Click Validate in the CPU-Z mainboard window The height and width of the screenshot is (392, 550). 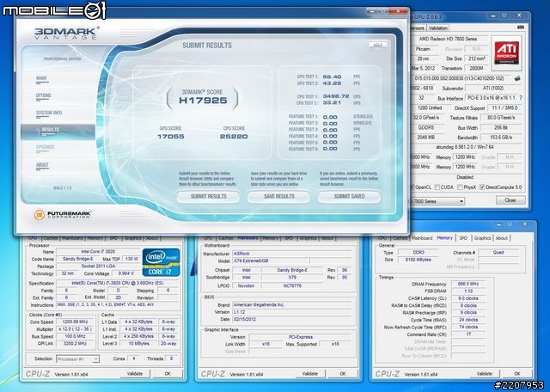coord(310,374)
